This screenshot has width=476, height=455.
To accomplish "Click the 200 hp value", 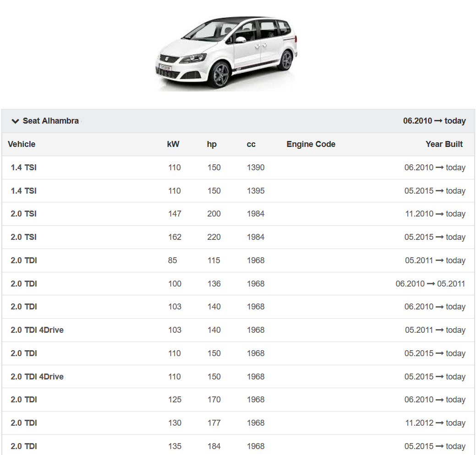I will (x=214, y=214).
